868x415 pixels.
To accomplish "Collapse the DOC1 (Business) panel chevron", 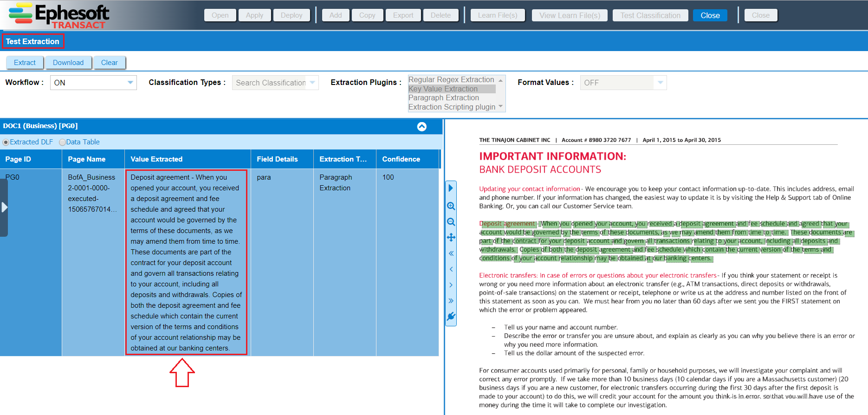I will click(x=421, y=127).
